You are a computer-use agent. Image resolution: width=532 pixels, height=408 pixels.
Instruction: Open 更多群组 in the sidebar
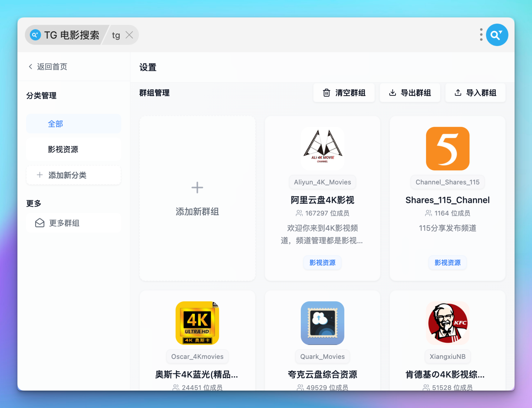click(x=73, y=223)
